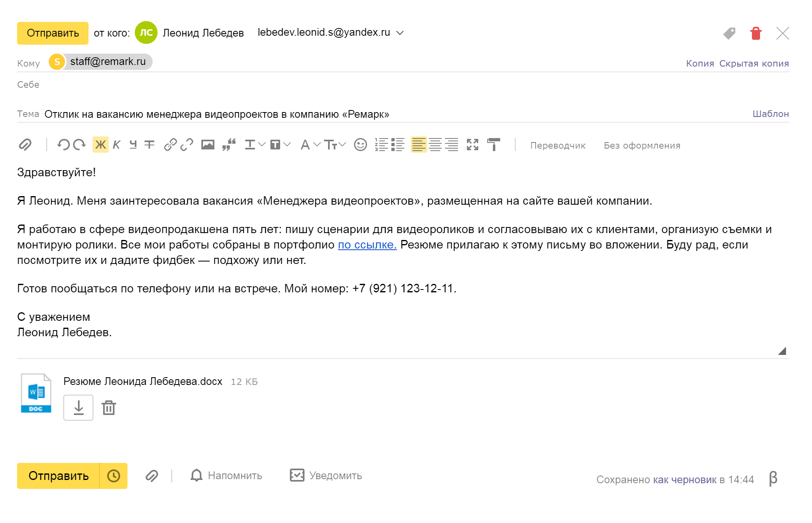
Task: Align text center
Action: [435, 145]
